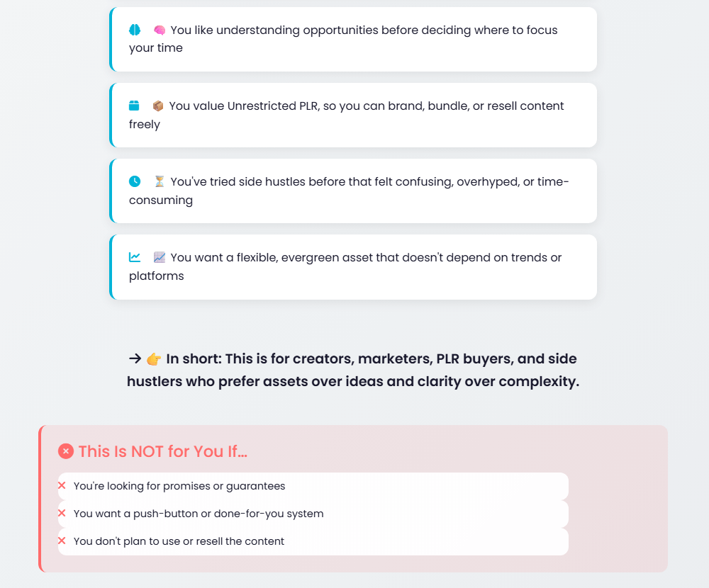
Task: Click the chart emoji before evergreen asset
Action: pos(160,257)
